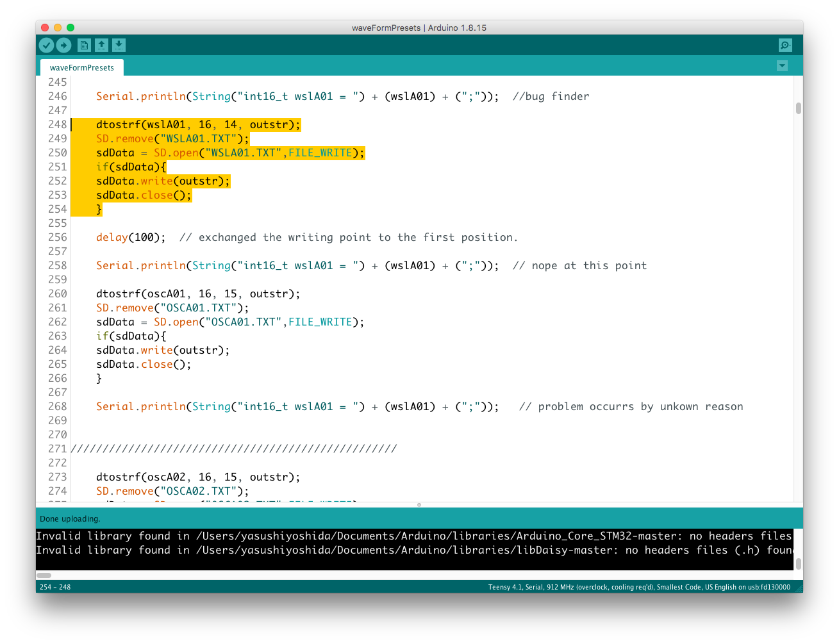Click 'SD.remove("OSCA02.TXT");' line
The height and width of the screenshot is (644, 839).
[172, 491]
